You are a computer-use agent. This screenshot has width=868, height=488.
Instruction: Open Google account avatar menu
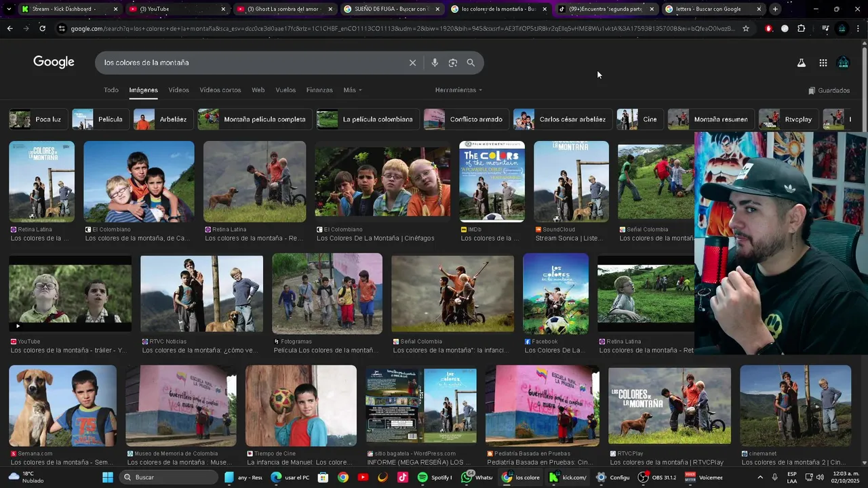click(843, 62)
